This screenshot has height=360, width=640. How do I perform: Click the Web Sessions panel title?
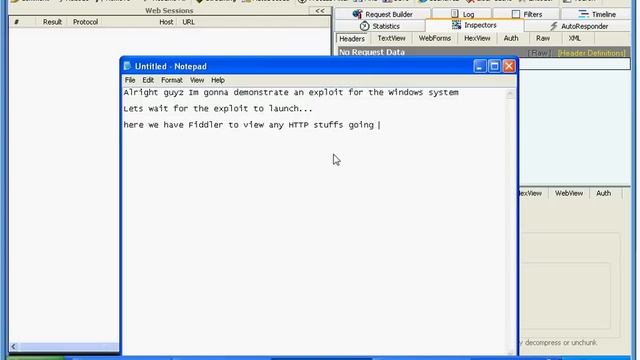(x=169, y=11)
